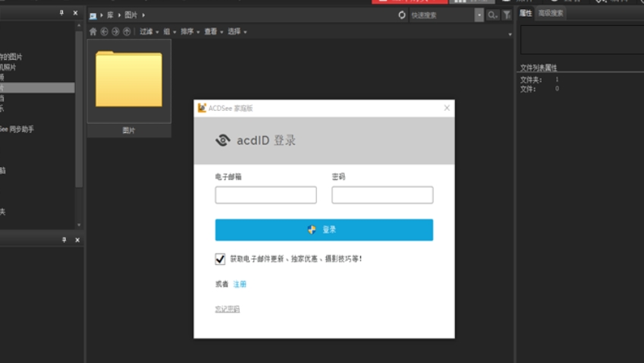Go forward with the right arrow icon
The height and width of the screenshot is (363, 644).
tap(115, 32)
